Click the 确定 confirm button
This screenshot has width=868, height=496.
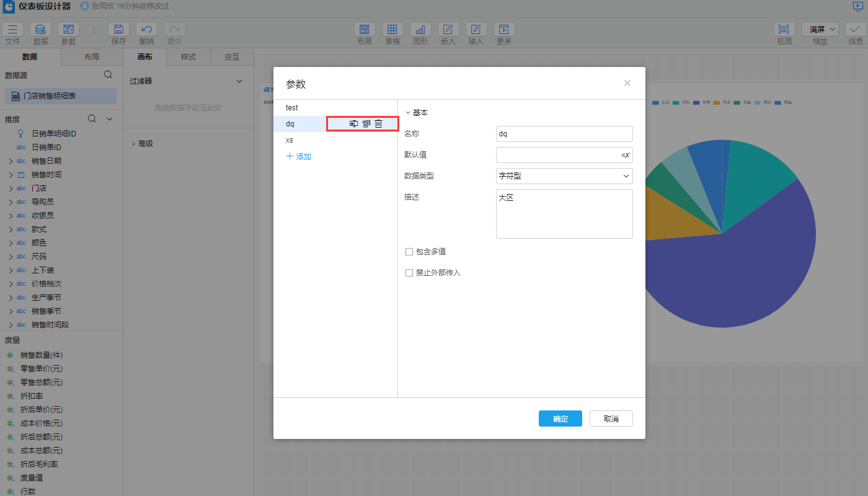pos(560,419)
